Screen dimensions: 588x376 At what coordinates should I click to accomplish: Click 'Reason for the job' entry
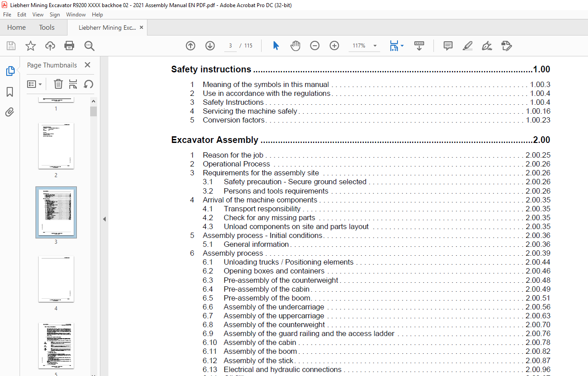coord(233,155)
